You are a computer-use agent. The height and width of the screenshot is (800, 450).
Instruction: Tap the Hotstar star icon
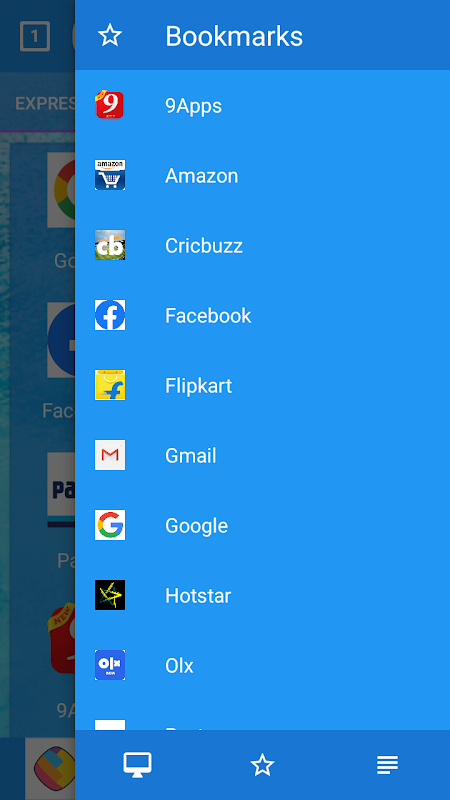click(x=110, y=595)
